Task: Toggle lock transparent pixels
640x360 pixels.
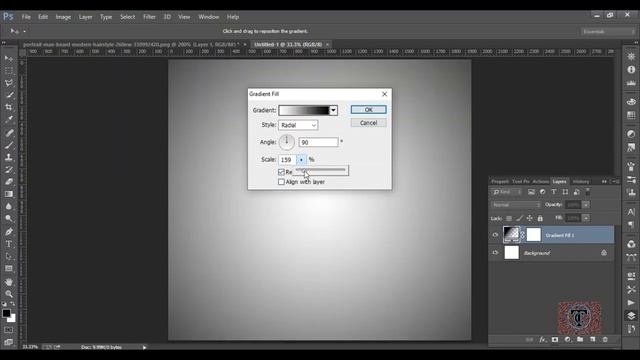Action: coord(509,218)
